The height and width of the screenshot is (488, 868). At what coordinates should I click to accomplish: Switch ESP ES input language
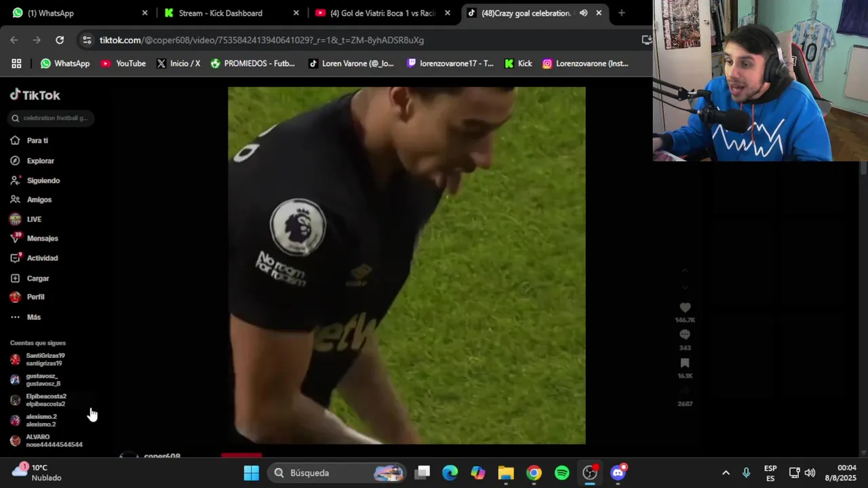coord(770,472)
